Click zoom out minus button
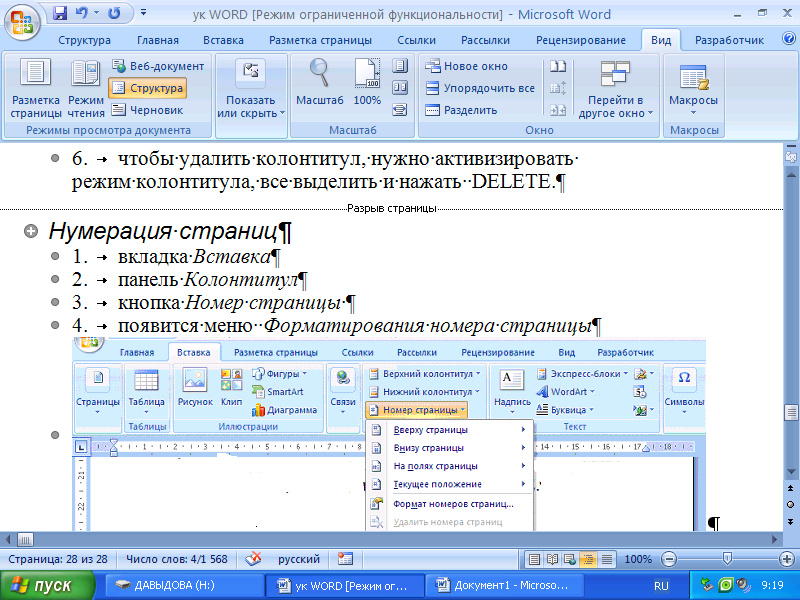 pos(669,560)
